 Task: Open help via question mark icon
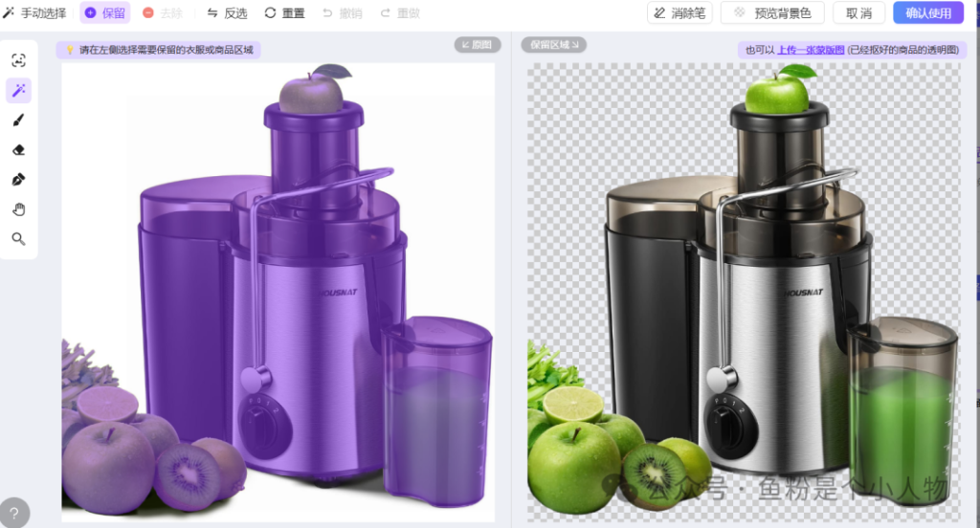[x=13, y=512]
